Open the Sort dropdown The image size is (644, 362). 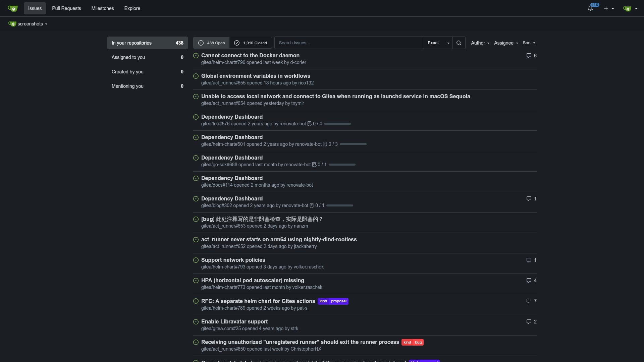[x=529, y=43]
